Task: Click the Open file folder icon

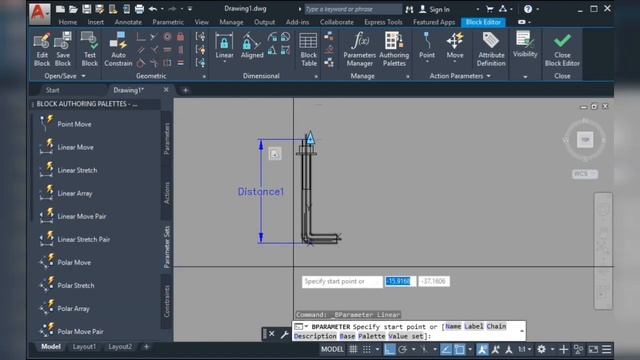Action: [73, 9]
